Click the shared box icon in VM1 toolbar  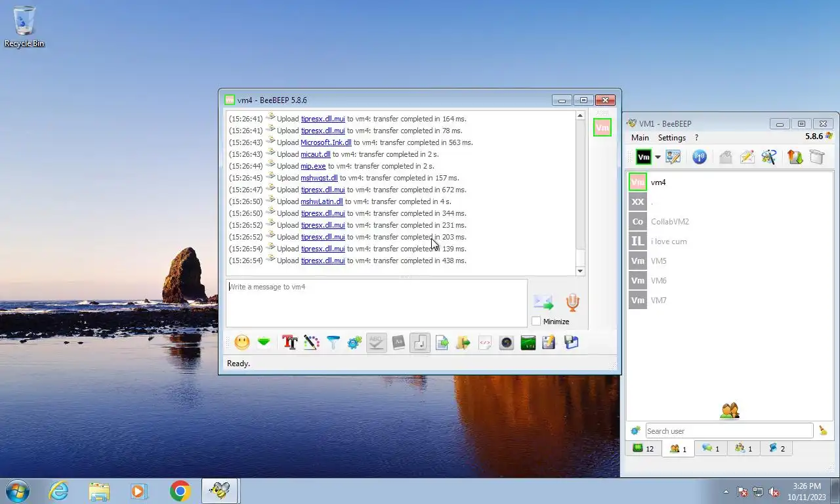click(816, 157)
